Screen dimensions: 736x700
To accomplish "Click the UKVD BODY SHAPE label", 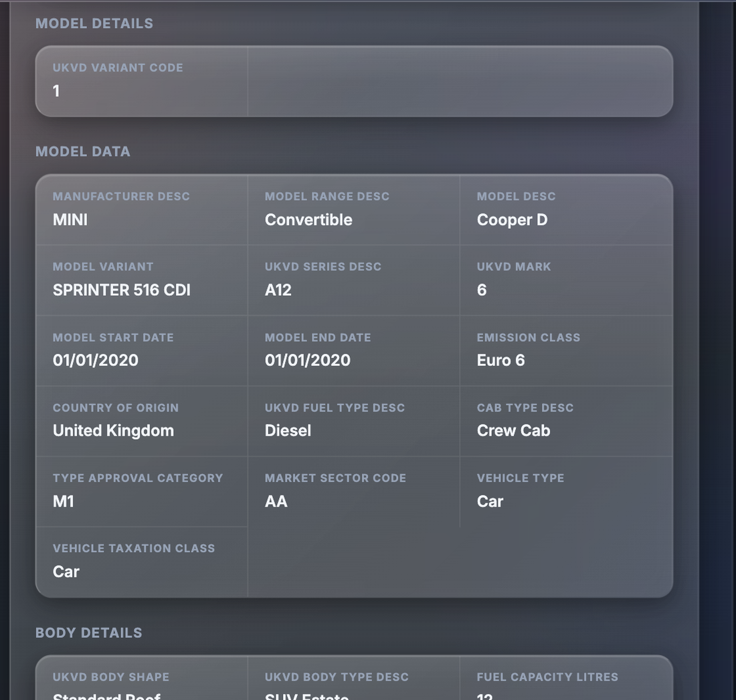I will 111,677.
